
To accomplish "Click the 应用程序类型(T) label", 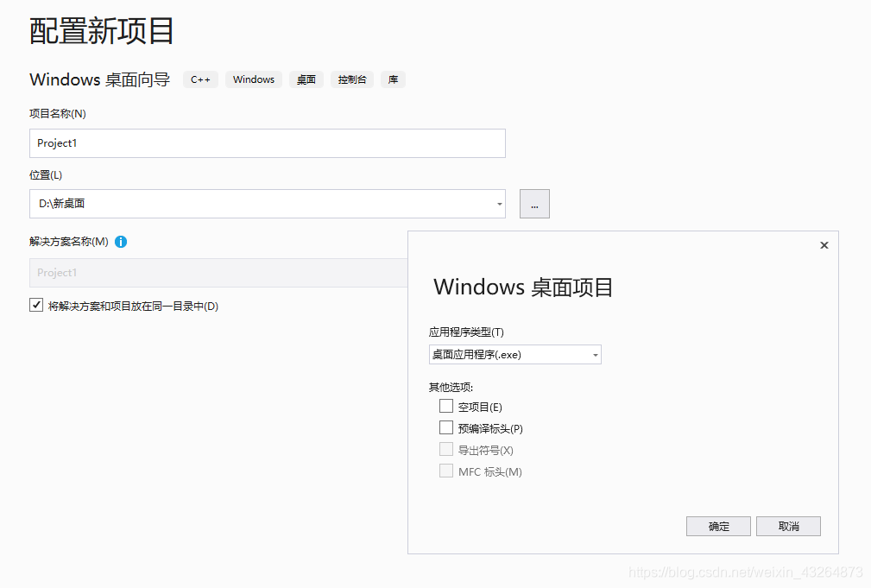I will [466, 332].
